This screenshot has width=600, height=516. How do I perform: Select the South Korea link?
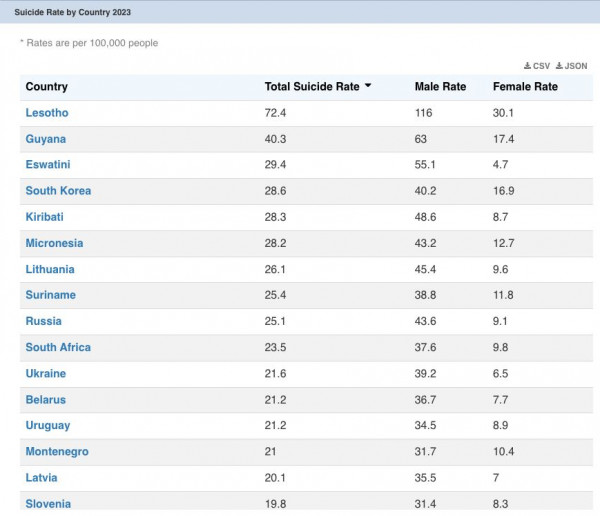point(58,191)
